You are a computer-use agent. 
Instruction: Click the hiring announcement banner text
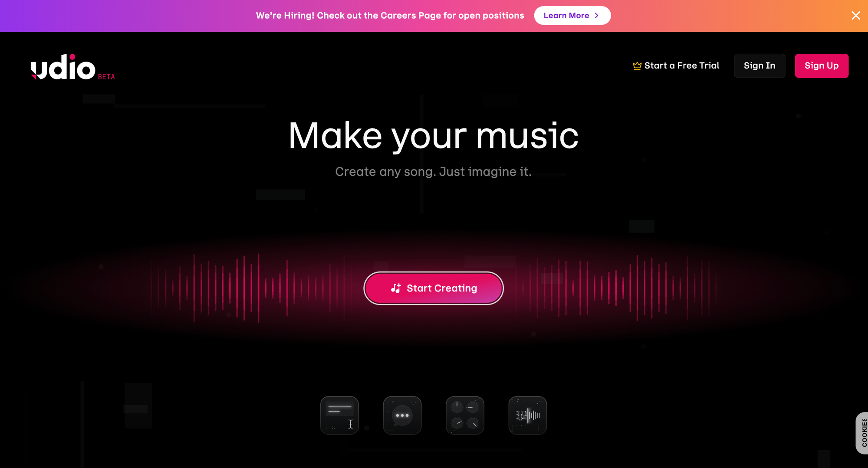[390, 16]
